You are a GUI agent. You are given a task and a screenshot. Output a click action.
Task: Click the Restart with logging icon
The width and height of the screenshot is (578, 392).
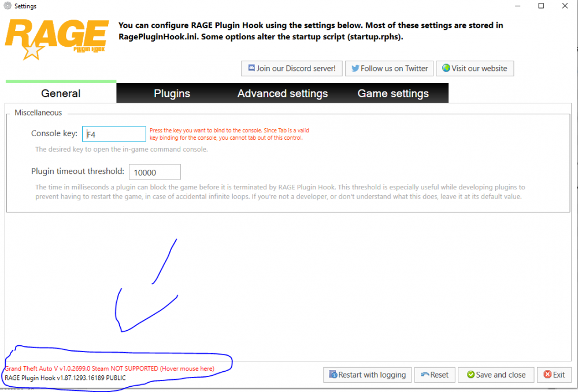333,375
